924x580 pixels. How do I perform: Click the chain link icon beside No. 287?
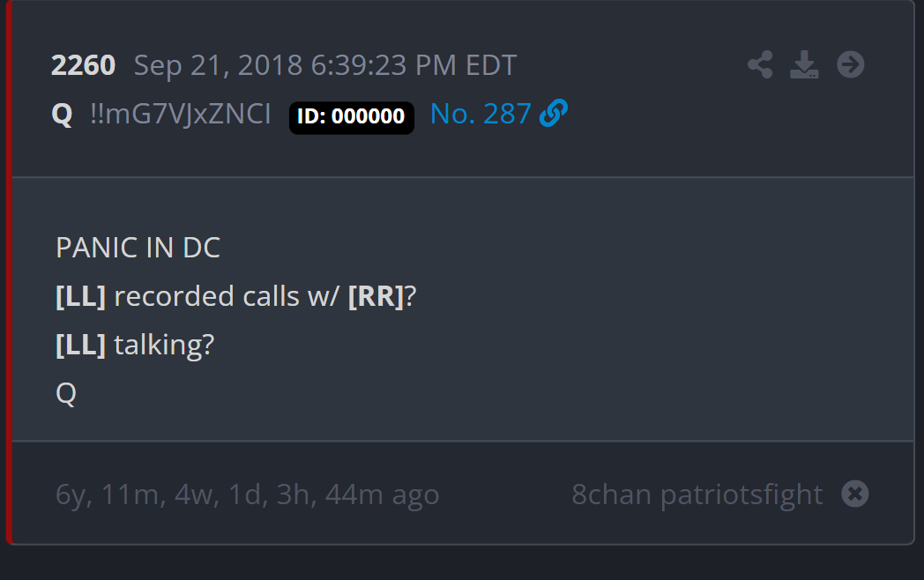554,113
